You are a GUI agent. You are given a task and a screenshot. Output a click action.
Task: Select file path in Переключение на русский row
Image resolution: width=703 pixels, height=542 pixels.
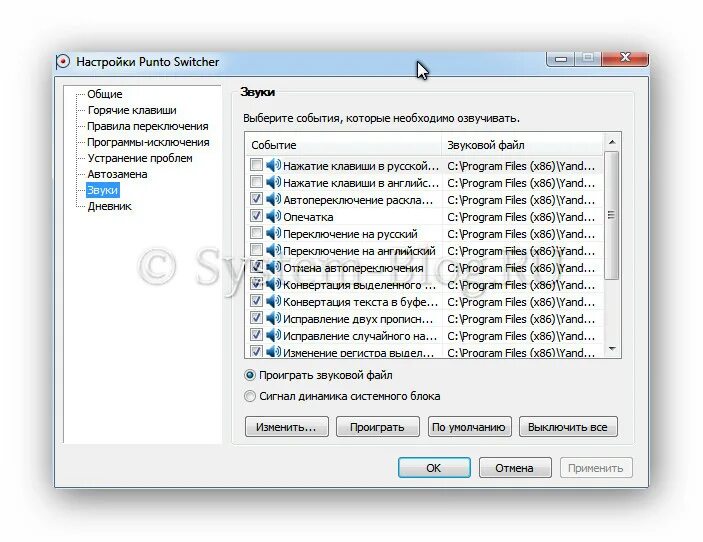click(521, 234)
